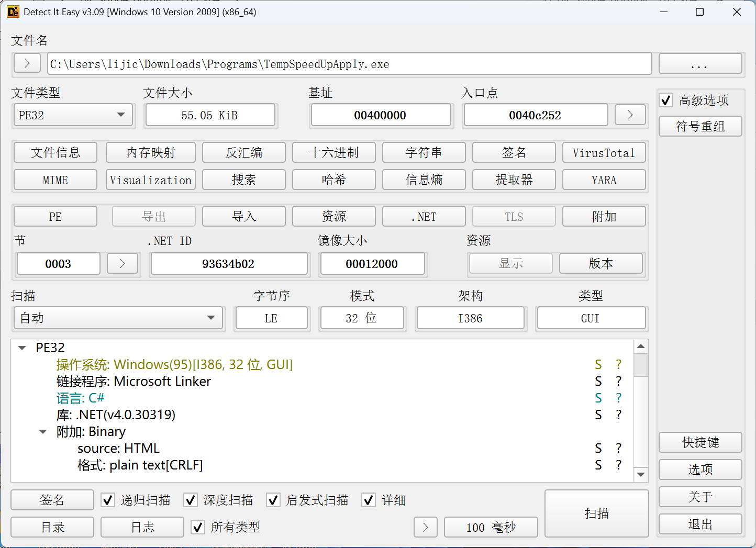Click the 符号重组 button
Image resolution: width=756 pixels, height=548 pixels.
pos(701,126)
